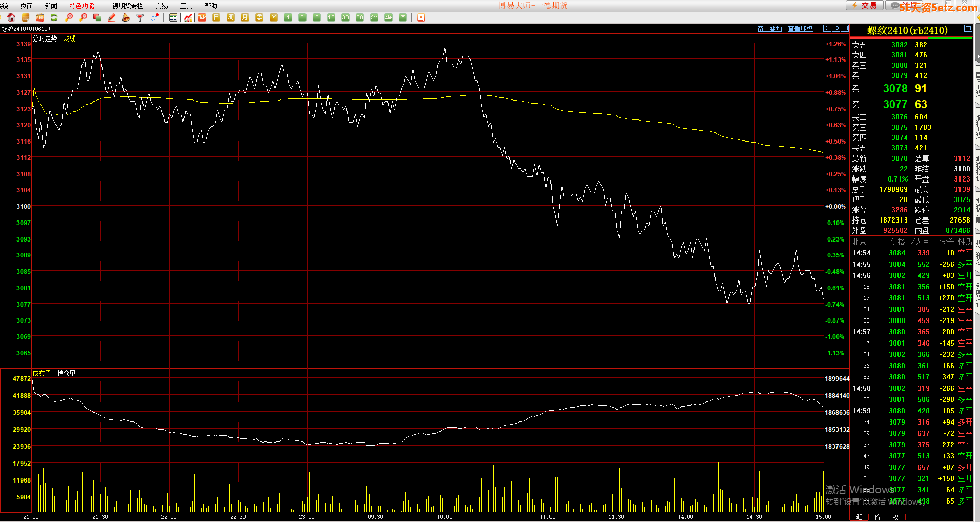The image size is (980, 522).
Task: Open the funnel filter tool
Action: click(x=140, y=17)
